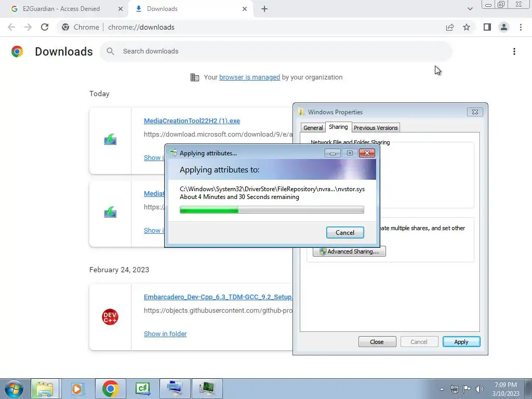Open a new Chrome tab
This screenshot has height=399, width=532.
[x=264, y=9]
